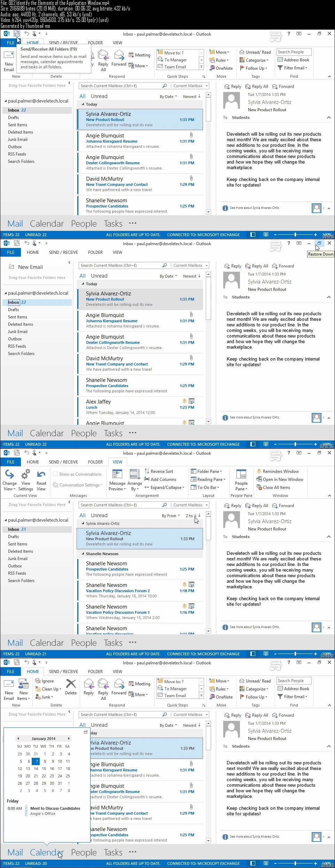Switch to Normal view in UNREAD: 21 status bar
This screenshot has height=868, width=335.
[x=253, y=654]
